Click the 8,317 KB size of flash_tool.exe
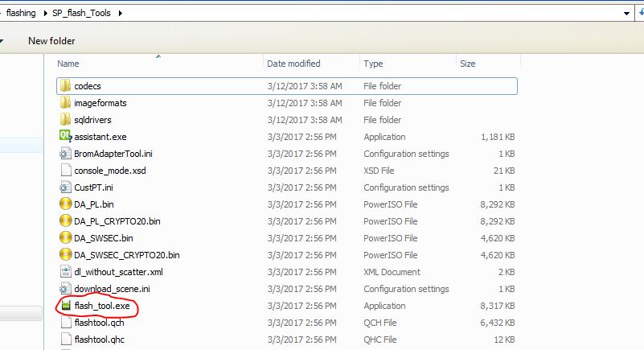 click(x=498, y=306)
